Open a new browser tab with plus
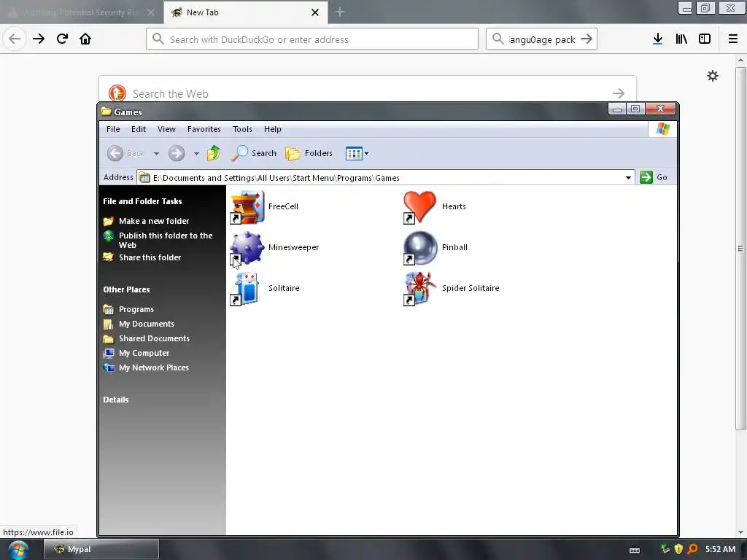Image resolution: width=747 pixels, height=560 pixels. pyautogui.click(x=340, y=12)
